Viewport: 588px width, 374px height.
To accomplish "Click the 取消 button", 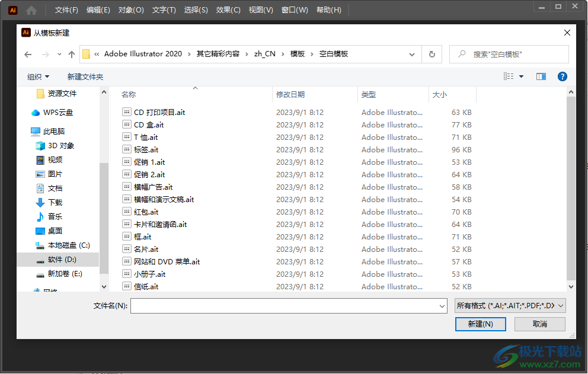I will [539, 324].
